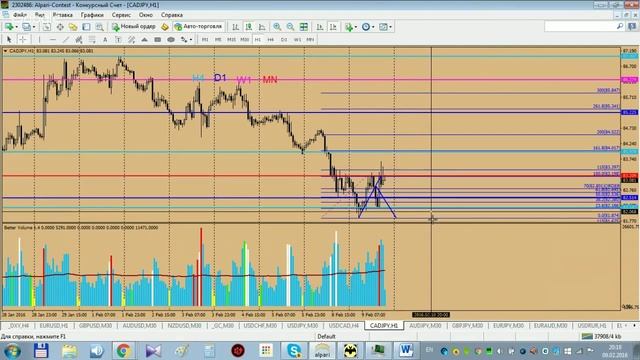This screenshot has height=360, width=640.
Task: Expand the templates dropdown arrow
Action: tap(391, 27)
